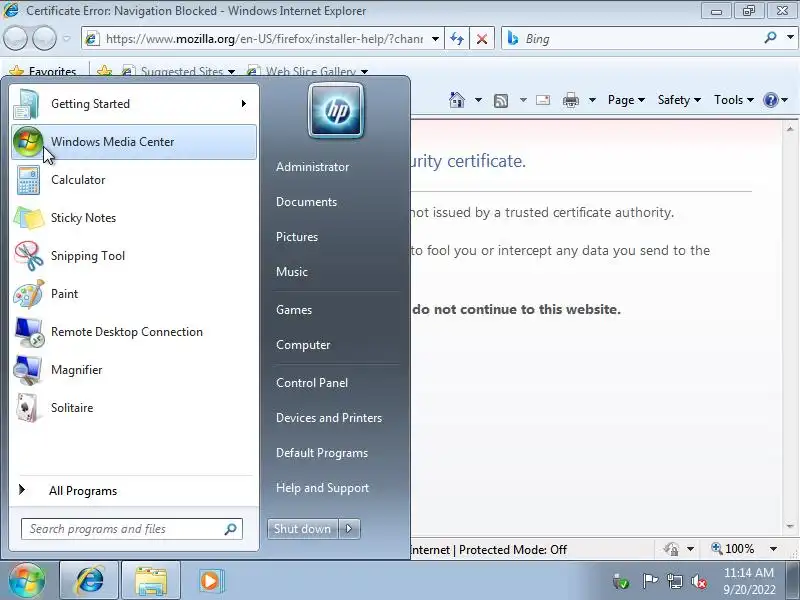Launch the Snipping Tool
The image size is (800, 600).
(x=134, y=256)
